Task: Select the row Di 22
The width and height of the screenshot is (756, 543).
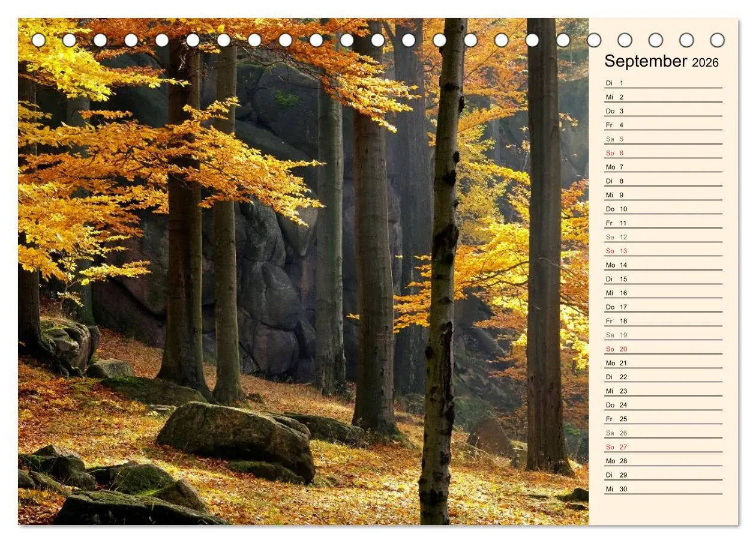Action: point(663,376)
